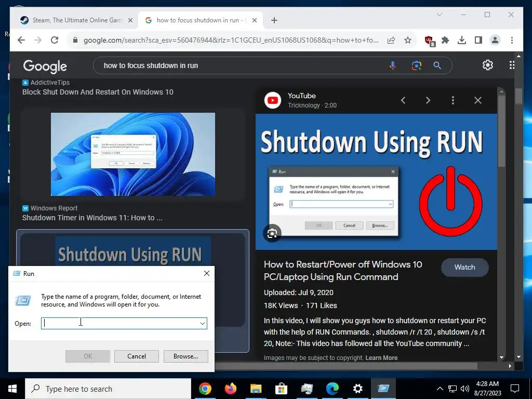Click the Chrome address bar URL

(231, 40)
